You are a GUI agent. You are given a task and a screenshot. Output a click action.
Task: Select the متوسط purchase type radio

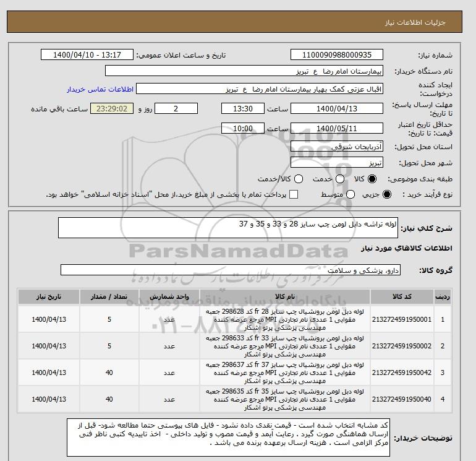tap(351, 194)
